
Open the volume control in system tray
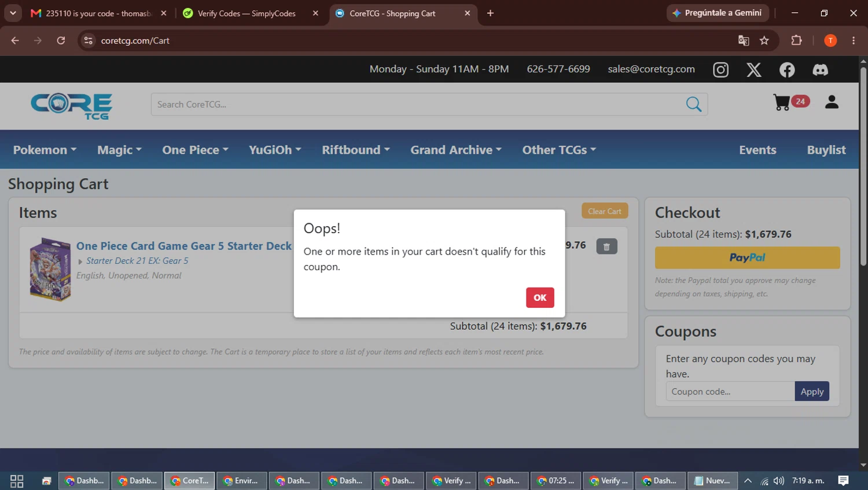[779, 481]
